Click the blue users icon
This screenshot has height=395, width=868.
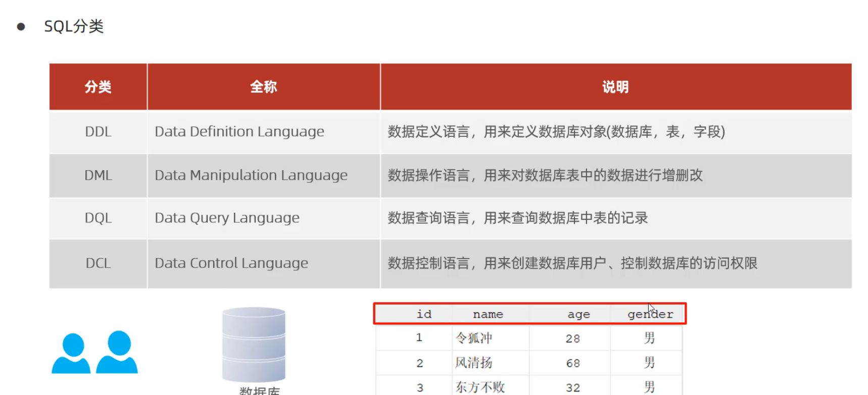(x=94, y=352)
